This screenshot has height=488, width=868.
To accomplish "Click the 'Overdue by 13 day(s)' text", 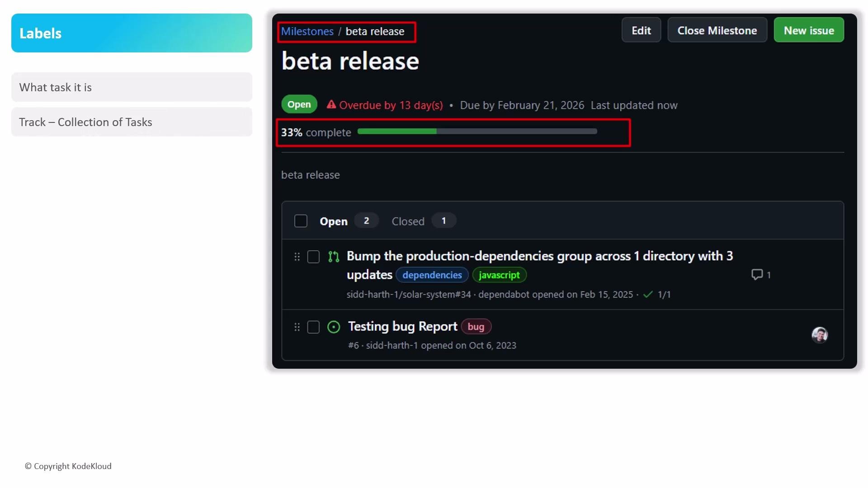I will pos(391,105).
